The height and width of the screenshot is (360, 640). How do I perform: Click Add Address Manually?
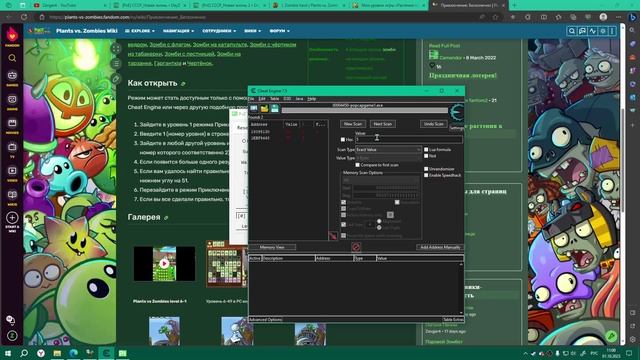(440, 247)
